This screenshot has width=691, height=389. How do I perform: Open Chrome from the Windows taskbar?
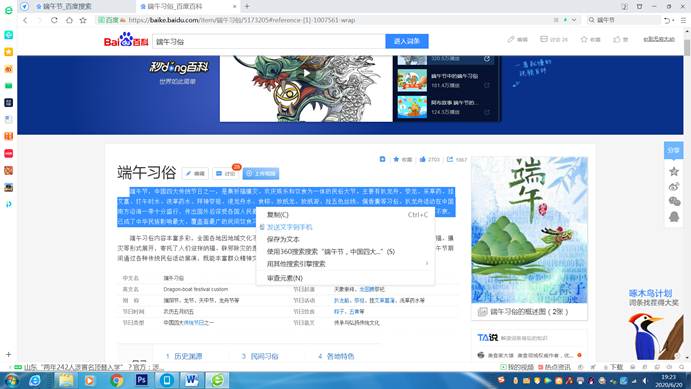[x=117, y=380]
